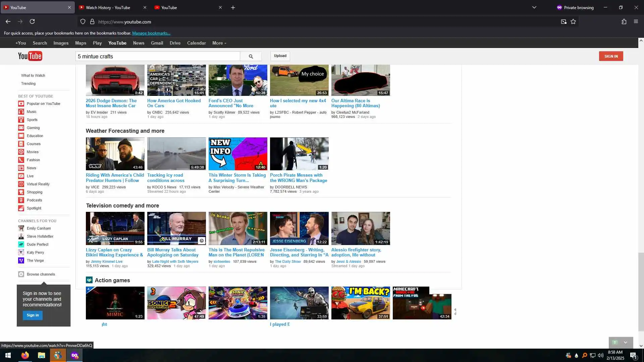Reload the page with refresh icon
Screen dimensions: 644x362
point(32,22)
